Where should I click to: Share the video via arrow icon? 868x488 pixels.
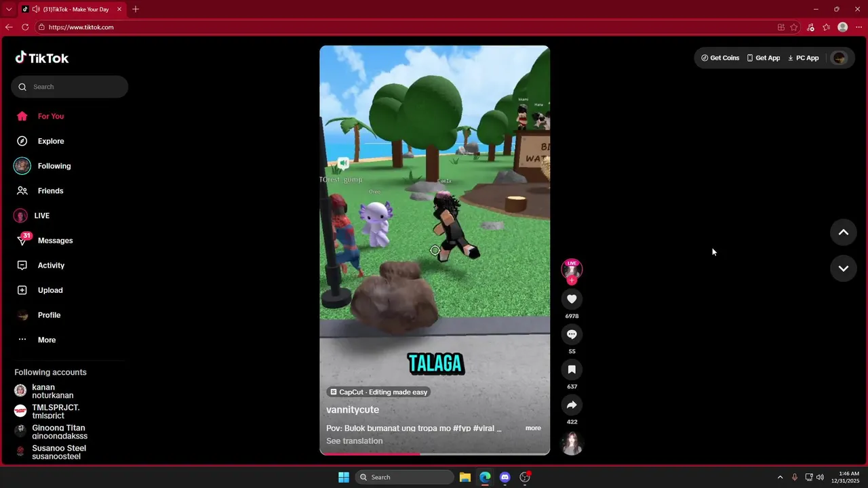coord(572,405)
